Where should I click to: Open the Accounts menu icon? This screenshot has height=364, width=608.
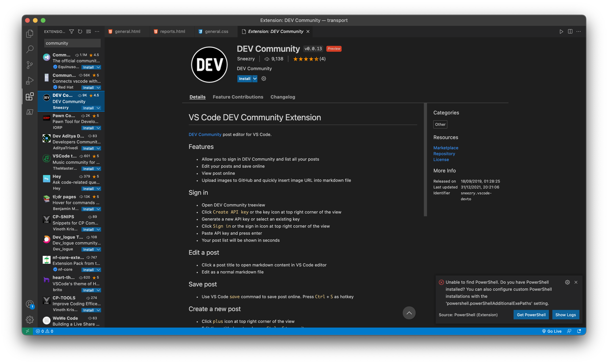pyautogui.click(x=30, y=304)
